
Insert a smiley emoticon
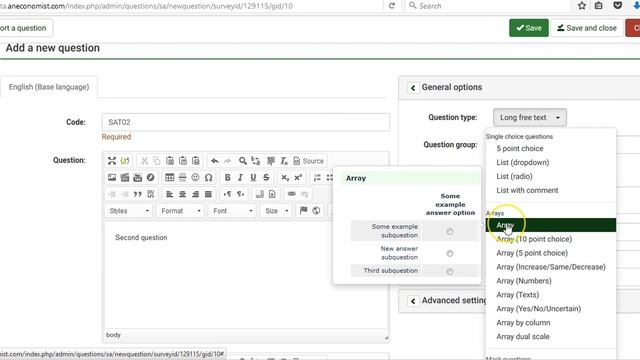coord(196,178)
